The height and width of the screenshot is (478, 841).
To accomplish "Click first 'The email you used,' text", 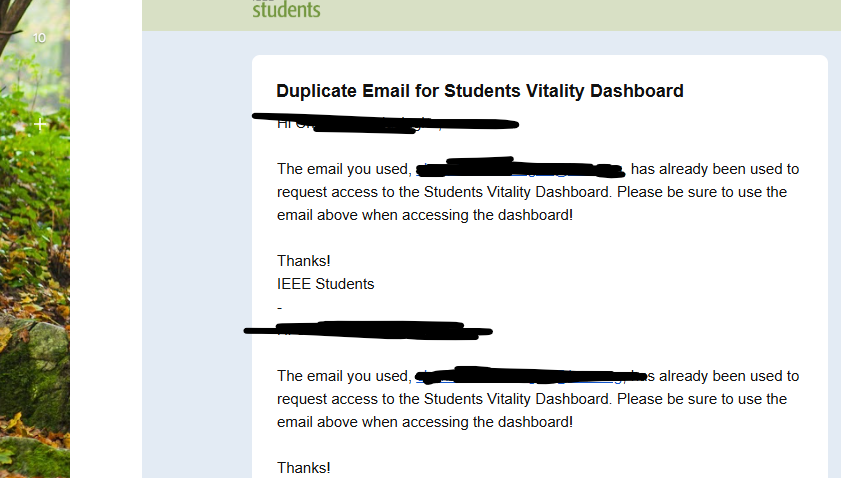I will 344,169.
